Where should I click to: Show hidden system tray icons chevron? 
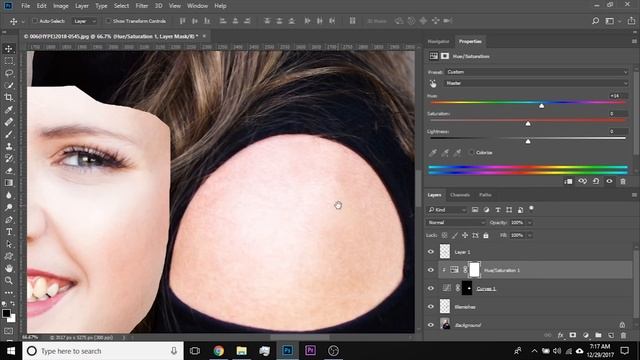click(x=534, y=351)
